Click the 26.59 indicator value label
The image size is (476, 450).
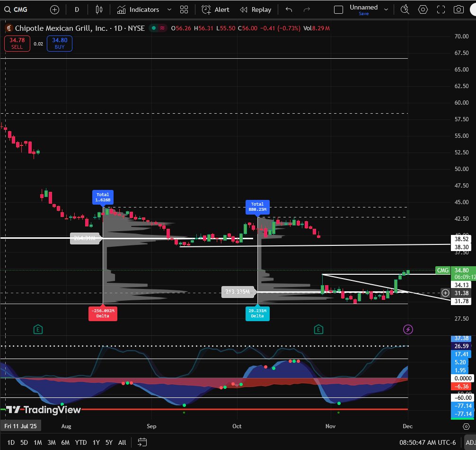coord(461,346)
